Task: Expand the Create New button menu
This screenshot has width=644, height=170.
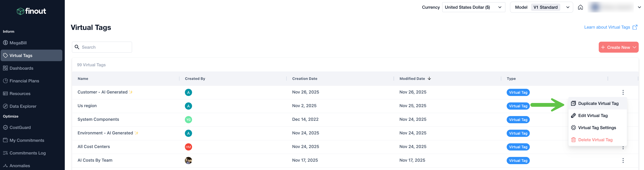Action: click(x=618, y=47)
